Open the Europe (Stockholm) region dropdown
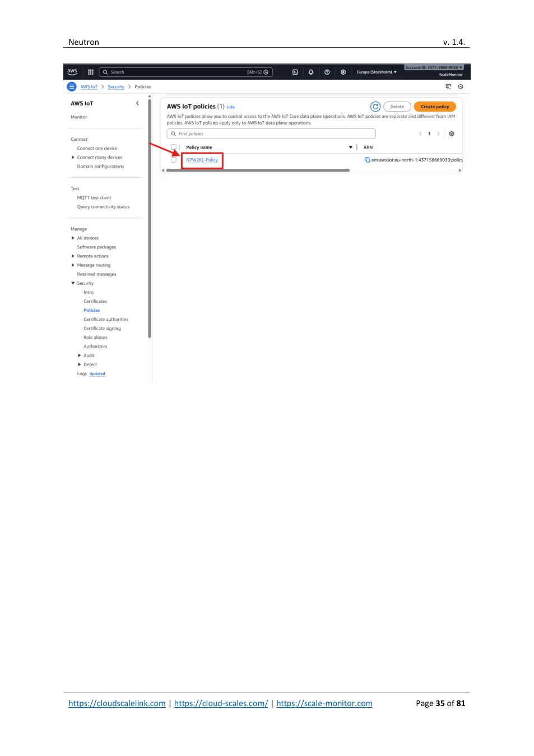The height and width of the screenshot is (756, 534). coord(377,72)
